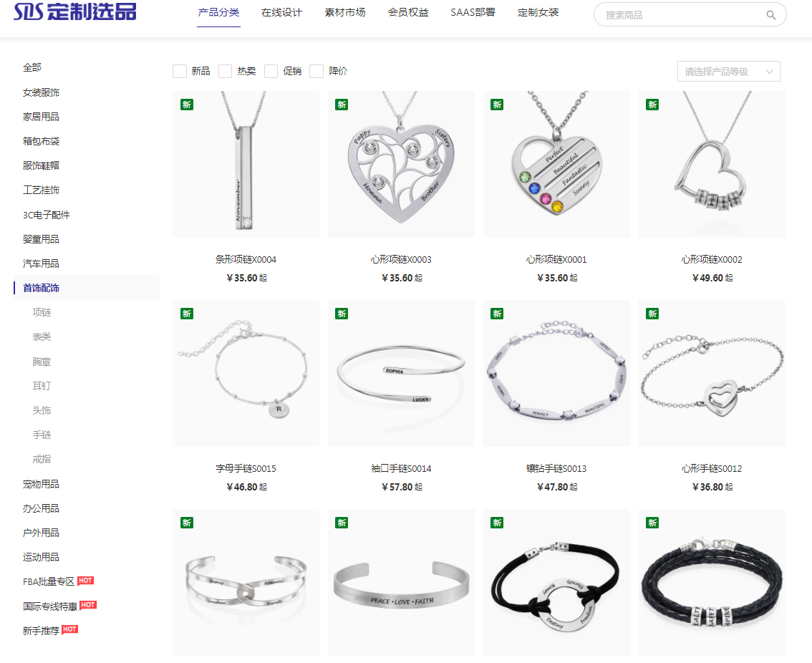Viewport: 812px width, 663px height.
Task: Open the 在线设计 tab
Action: [x=281, y=12]
